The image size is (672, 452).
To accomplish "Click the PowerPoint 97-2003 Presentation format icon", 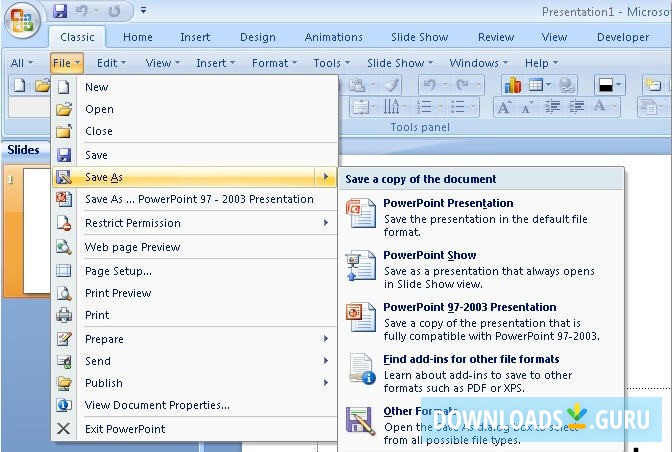I will point(360,317).
